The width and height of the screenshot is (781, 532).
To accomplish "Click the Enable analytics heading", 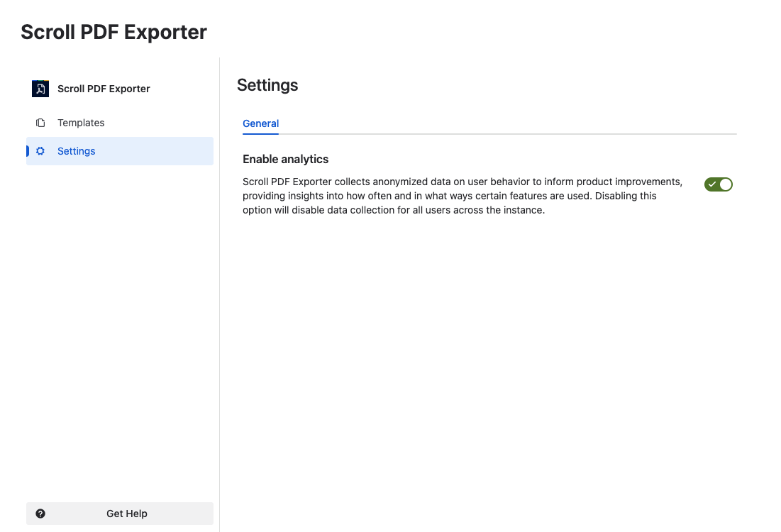I will pyautogui.click(x=285, y=159).
